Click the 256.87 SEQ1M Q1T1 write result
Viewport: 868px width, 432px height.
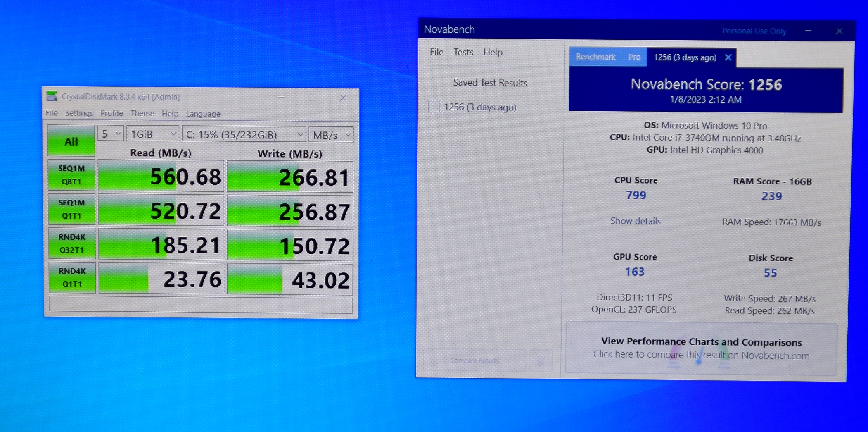pyautogui.click(x=290, y=212)
